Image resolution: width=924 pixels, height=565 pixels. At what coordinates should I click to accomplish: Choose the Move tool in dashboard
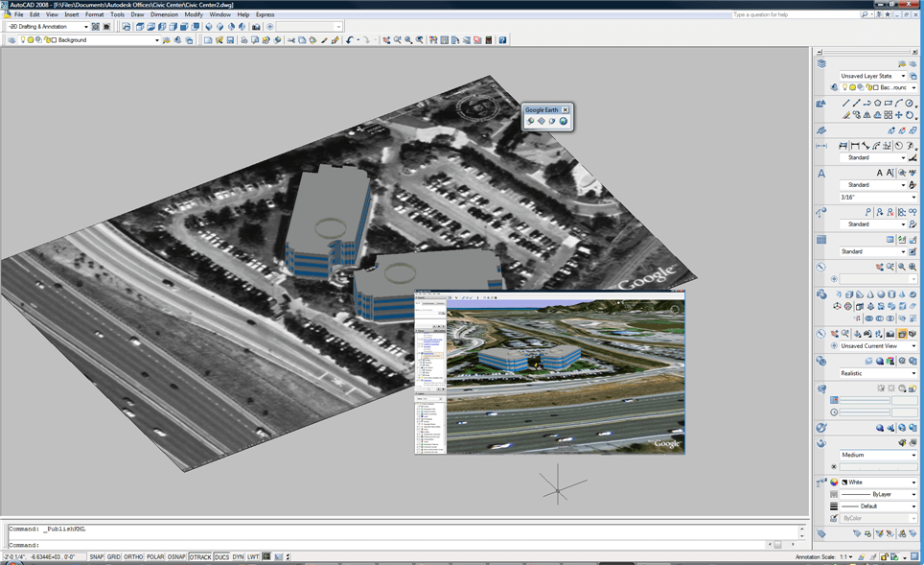click(x=899, y=115)
